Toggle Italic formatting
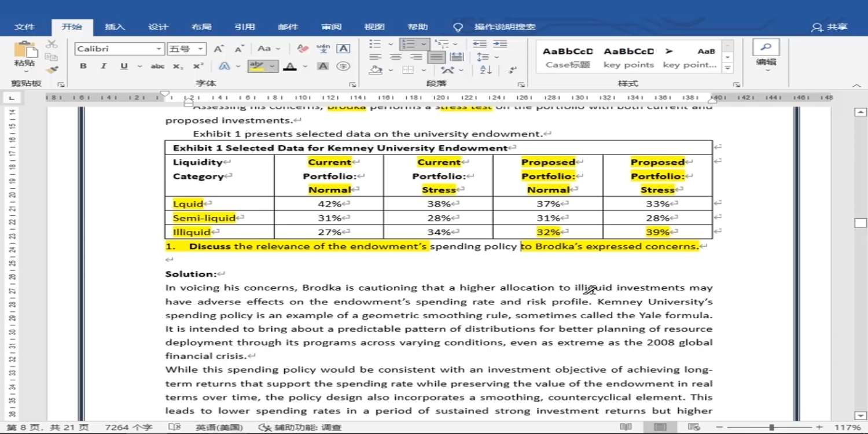The width and height of the screenshot is (868, 434). pos(104,67)
